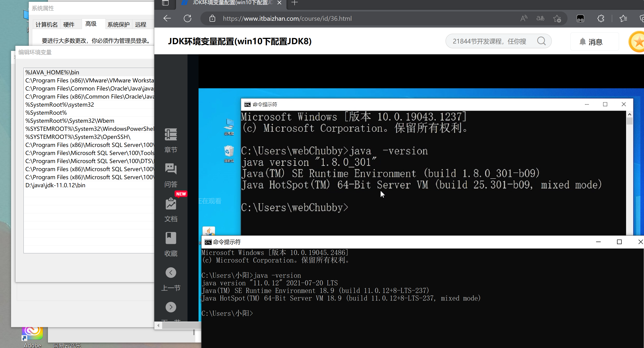Add this page to favorites

click(557, 18)
